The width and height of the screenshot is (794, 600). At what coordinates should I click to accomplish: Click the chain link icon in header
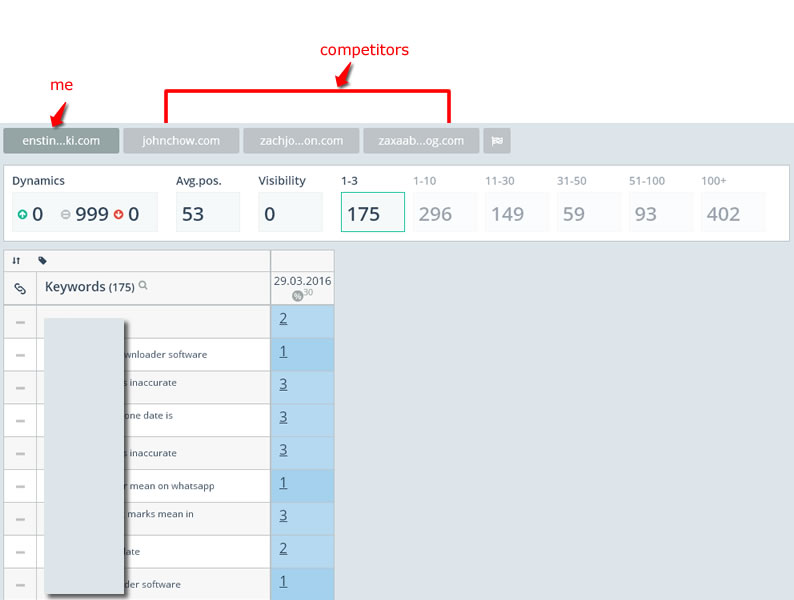(x=20, y=289)
